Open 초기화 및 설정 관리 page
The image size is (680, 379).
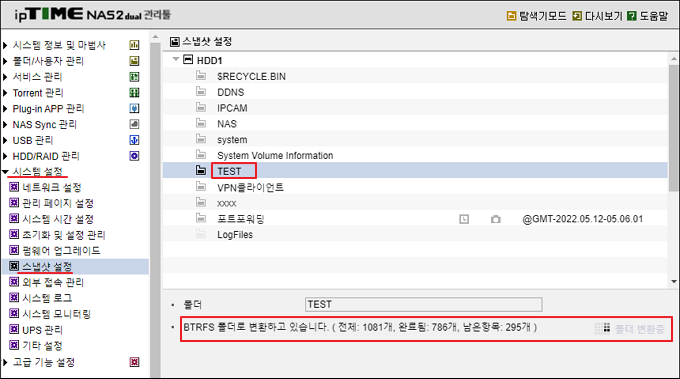click(x=64, y=235)
